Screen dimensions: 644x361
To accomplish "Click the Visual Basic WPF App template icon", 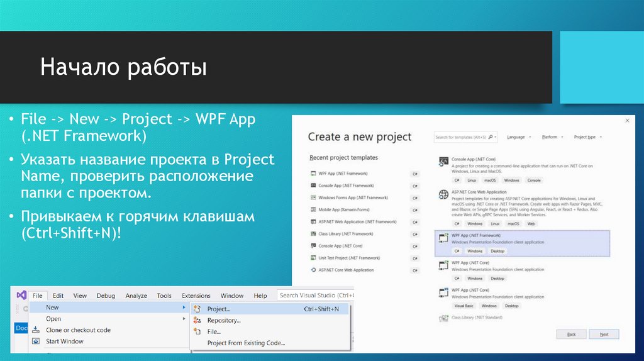I will 443,292.
